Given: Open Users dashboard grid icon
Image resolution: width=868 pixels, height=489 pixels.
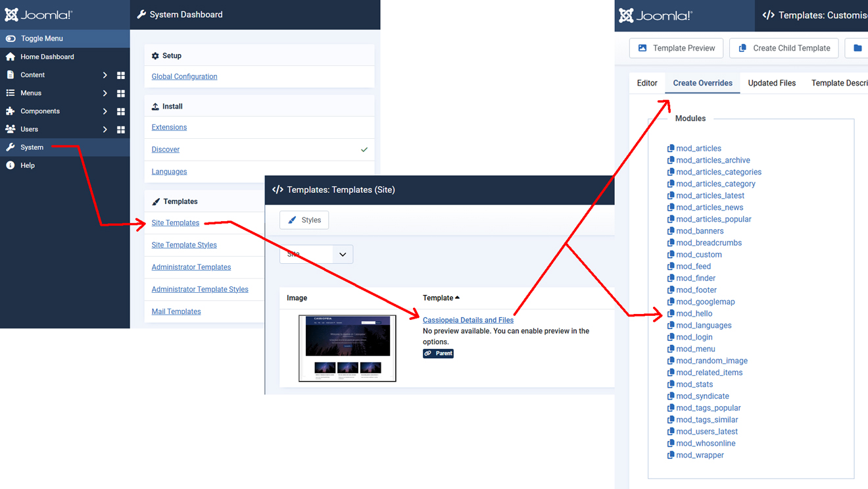Looking at the screenshot, I should click(120, 130).
